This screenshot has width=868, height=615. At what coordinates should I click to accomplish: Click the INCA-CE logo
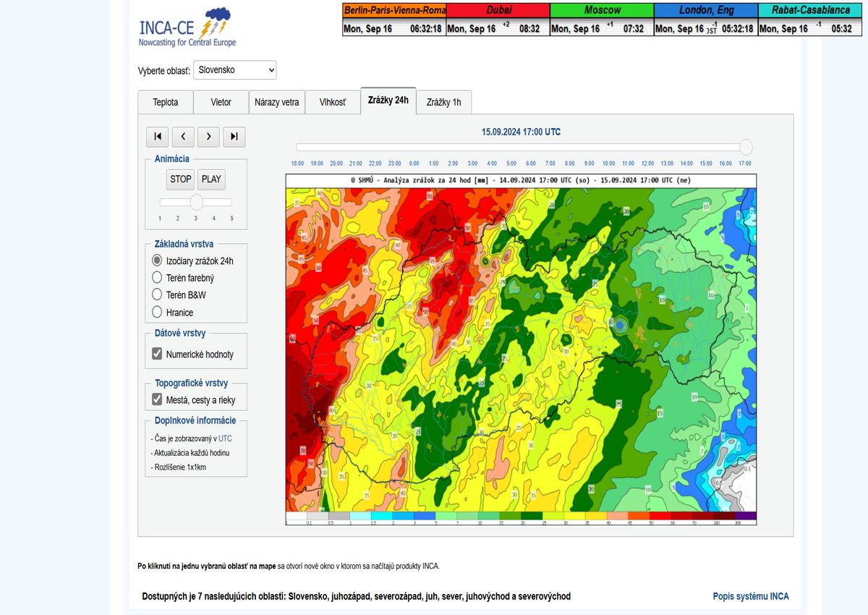187,27
